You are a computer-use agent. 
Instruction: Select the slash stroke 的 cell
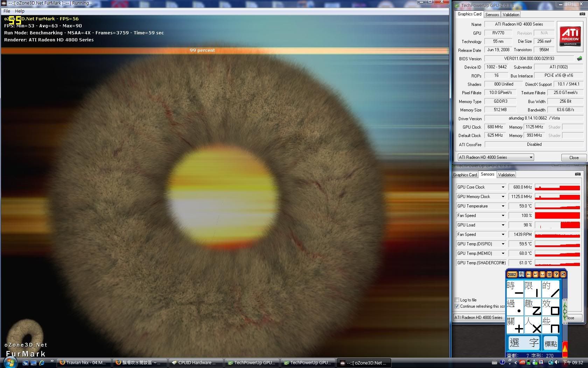tap(551, 289)
